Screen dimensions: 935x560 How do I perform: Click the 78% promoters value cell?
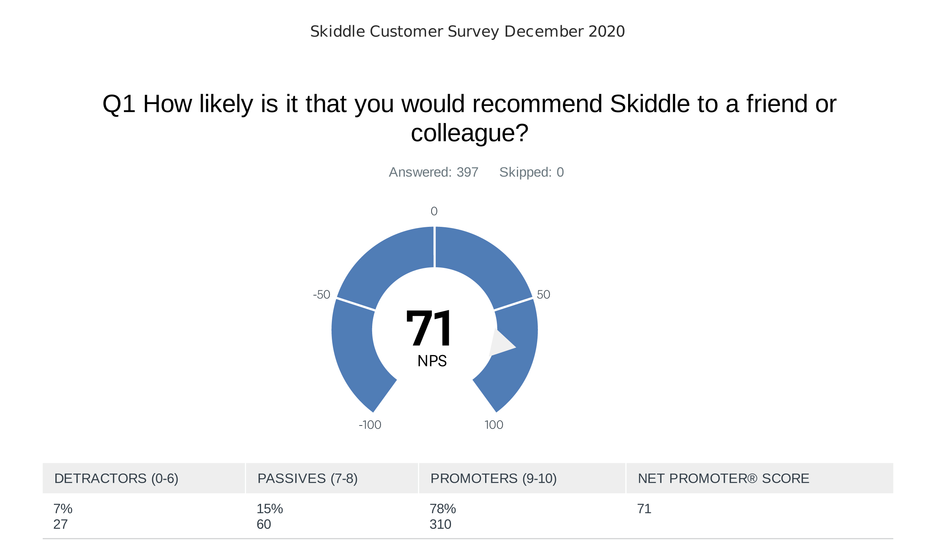(x=443, y=509)
